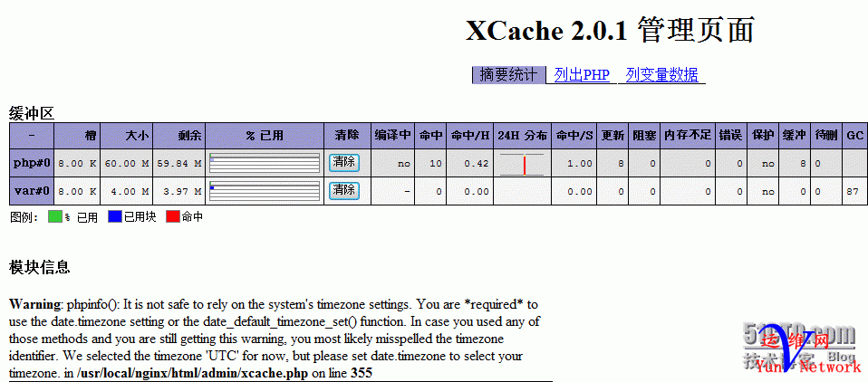Click the % 已用 column header
This screenshot has height=382, width=868.
pos(265,136)
